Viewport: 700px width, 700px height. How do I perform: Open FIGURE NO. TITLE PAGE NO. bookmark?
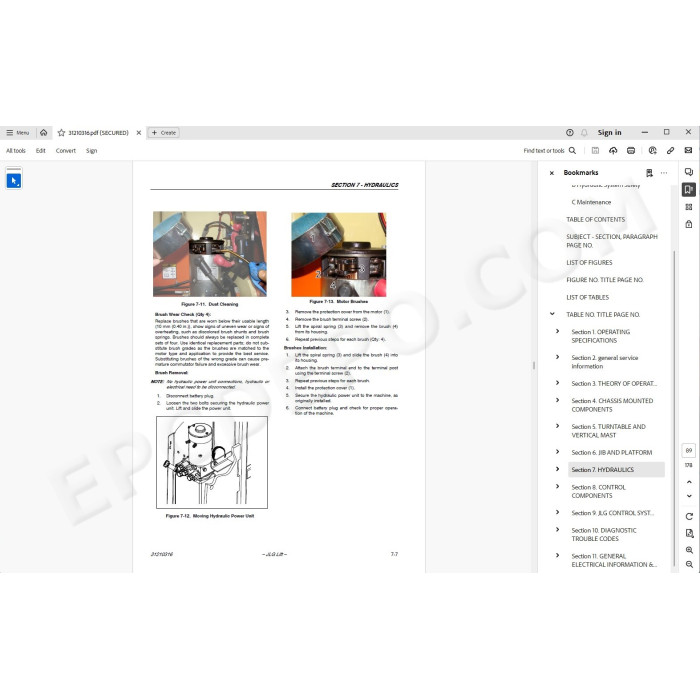coord(605,280)
